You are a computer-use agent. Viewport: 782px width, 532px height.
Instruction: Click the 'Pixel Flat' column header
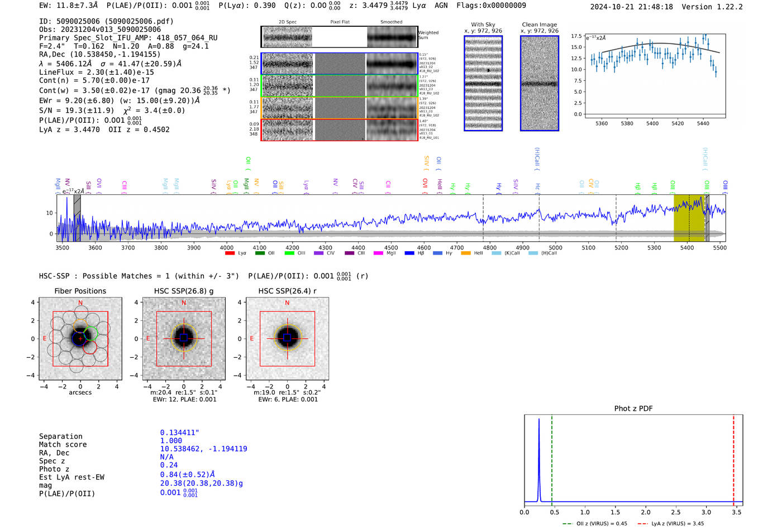tap(340, 22)
